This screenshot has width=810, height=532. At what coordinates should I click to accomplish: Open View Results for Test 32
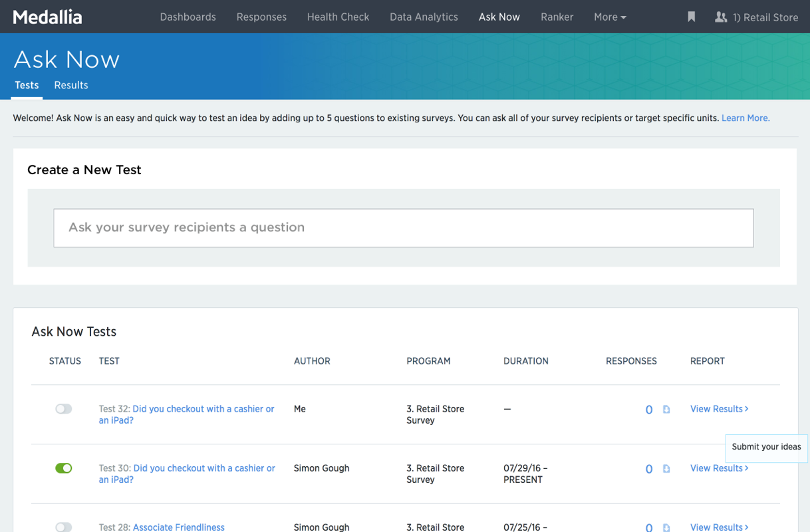tap(719, 409)
